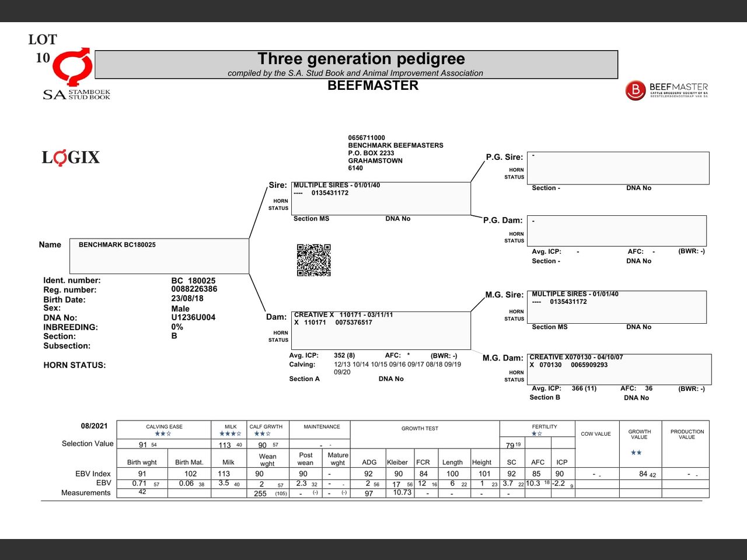The height and width of the screenshot is (560, 747).
Task: Click the Calf Growth star rating
Action: (262, 434)
